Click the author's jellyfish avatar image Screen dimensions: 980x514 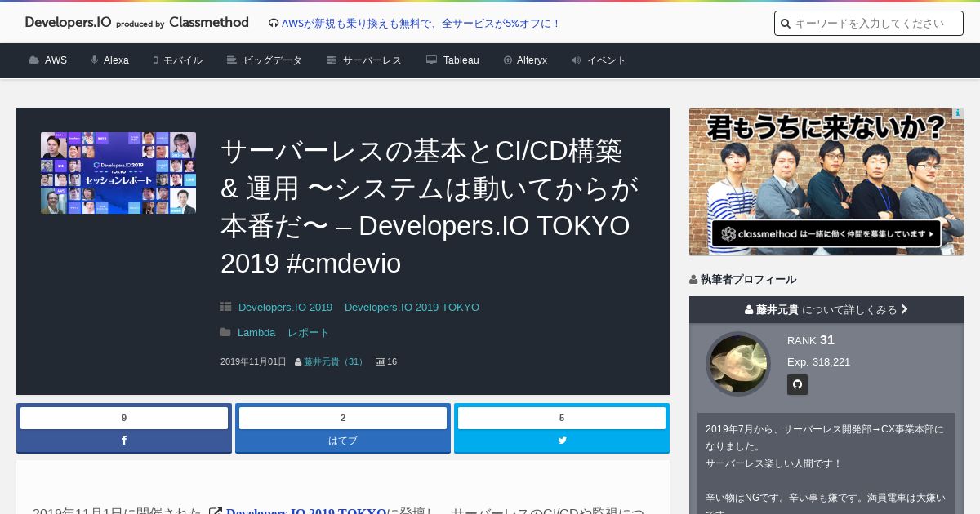[x=738, y=364]
